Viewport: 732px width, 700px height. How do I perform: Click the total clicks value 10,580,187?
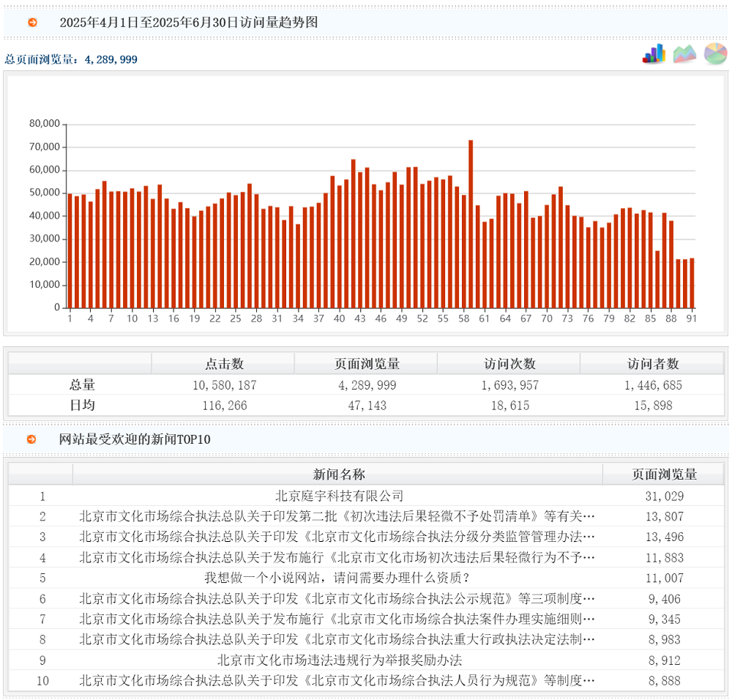(x=225, y=385)
